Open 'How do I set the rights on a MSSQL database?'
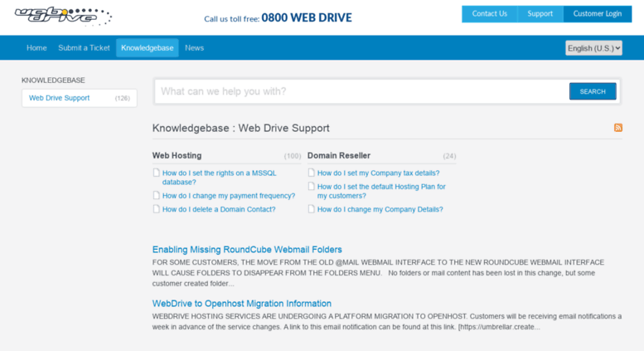The height and width of the screenshot is (351, 644). [220, 178]
